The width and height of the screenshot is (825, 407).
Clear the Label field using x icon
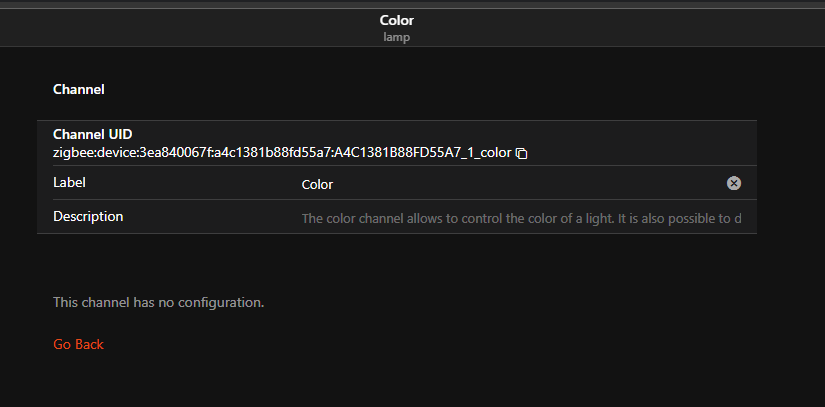pos(734,183)
